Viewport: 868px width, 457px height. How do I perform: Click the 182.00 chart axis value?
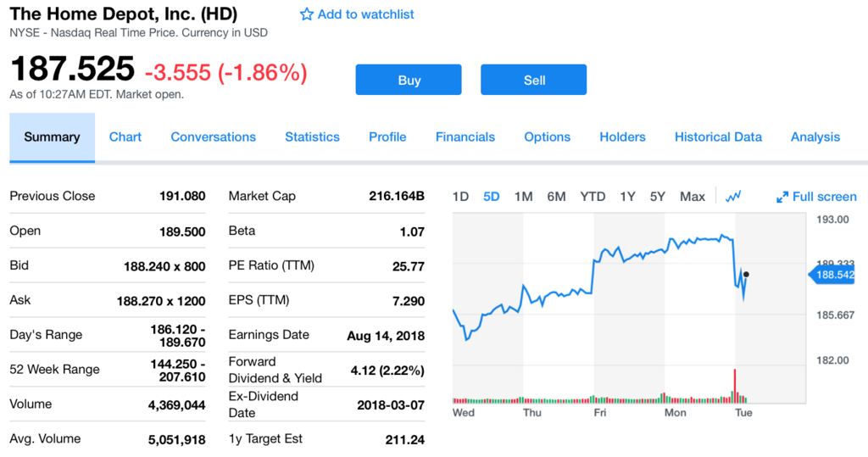tap(832, 360)
